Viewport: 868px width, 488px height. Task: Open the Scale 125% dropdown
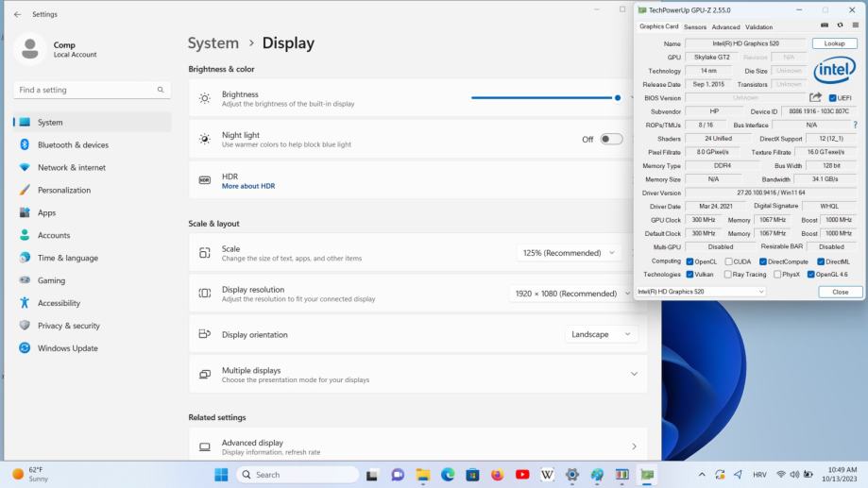[570, 253]
